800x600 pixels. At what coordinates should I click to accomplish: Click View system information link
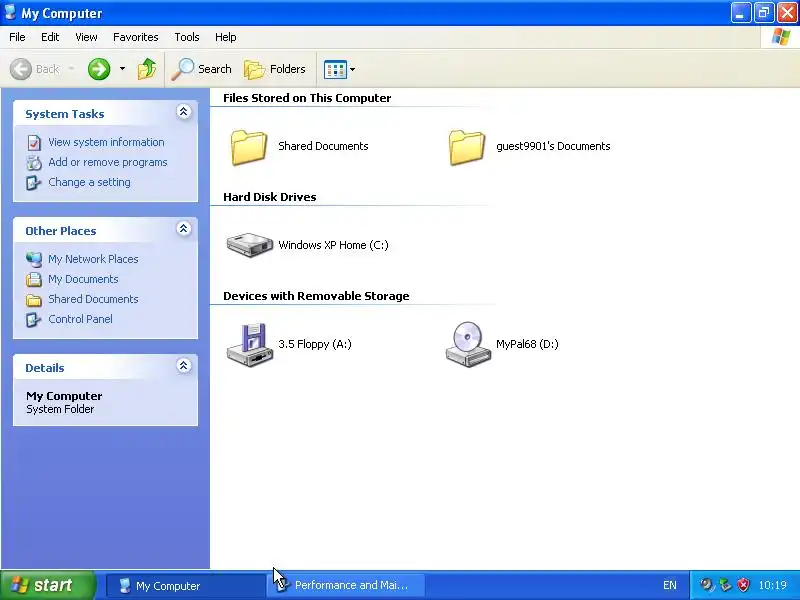click(x=106, y=142)
